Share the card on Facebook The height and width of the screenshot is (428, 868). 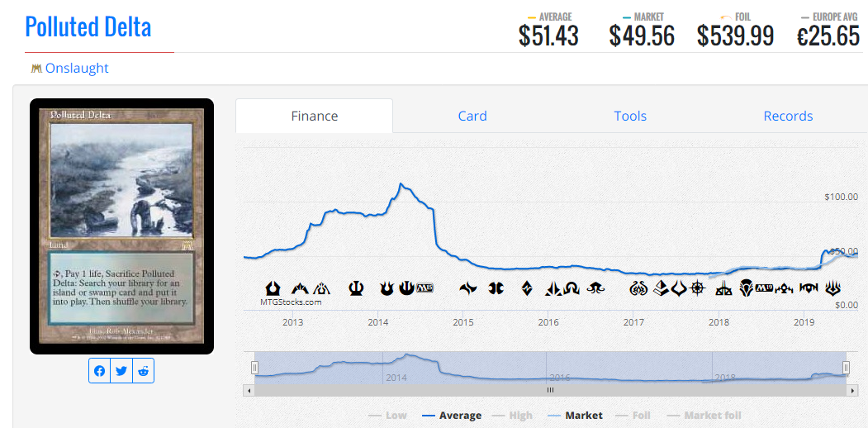coord(100,371)
